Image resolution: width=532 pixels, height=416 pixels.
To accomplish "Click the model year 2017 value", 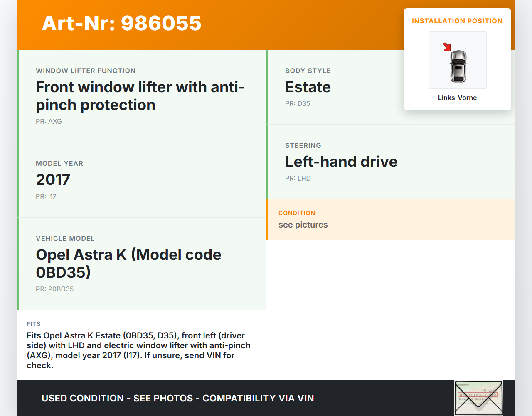I will pos(53,179).
